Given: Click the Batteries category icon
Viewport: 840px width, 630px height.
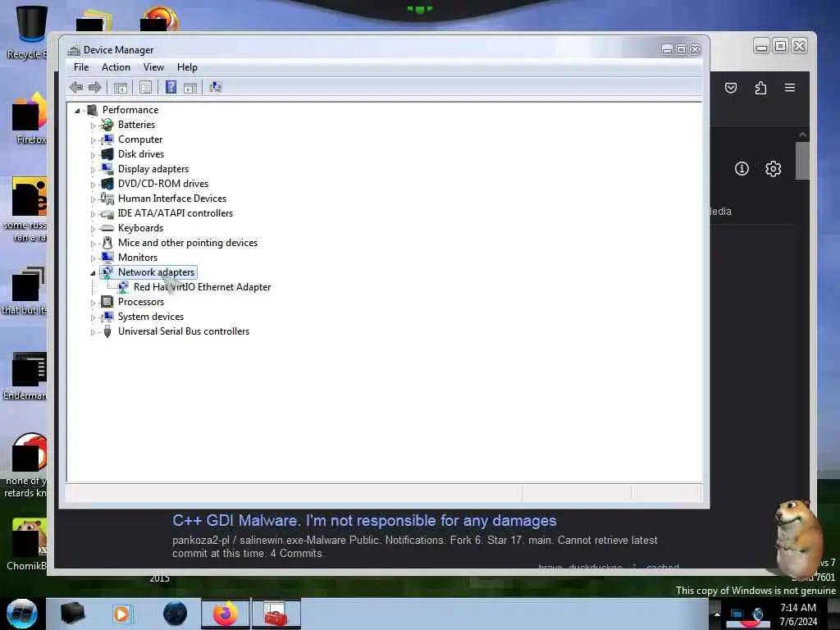Looking at the screenshot, I should (107, 125).
